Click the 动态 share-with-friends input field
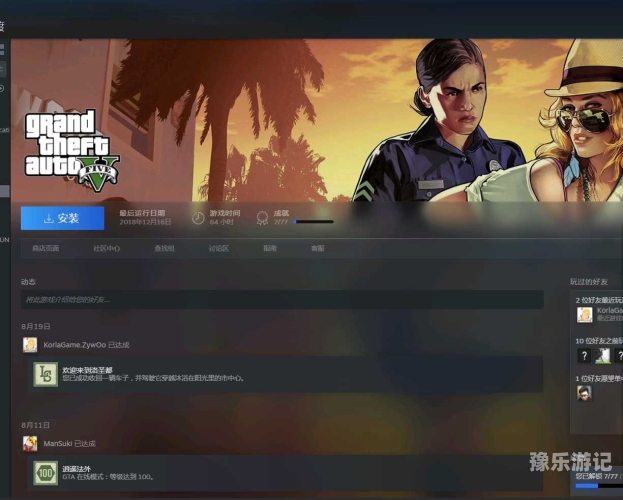The height and width of the screenshot is (500, 623). click(282, 300)
